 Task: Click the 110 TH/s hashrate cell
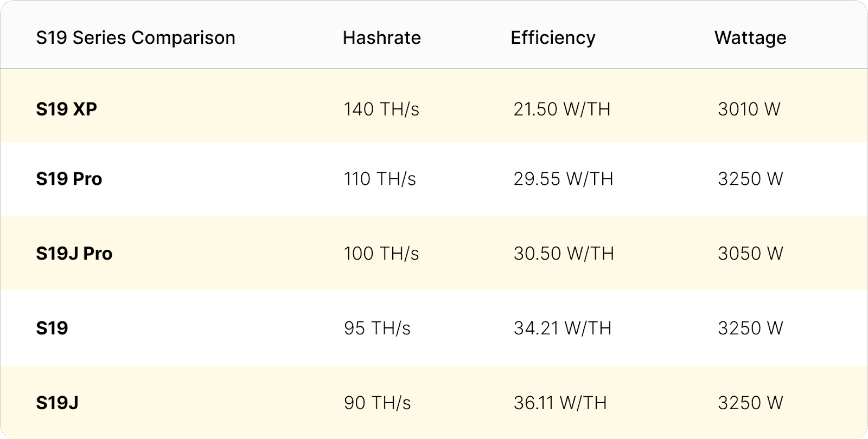380,179
